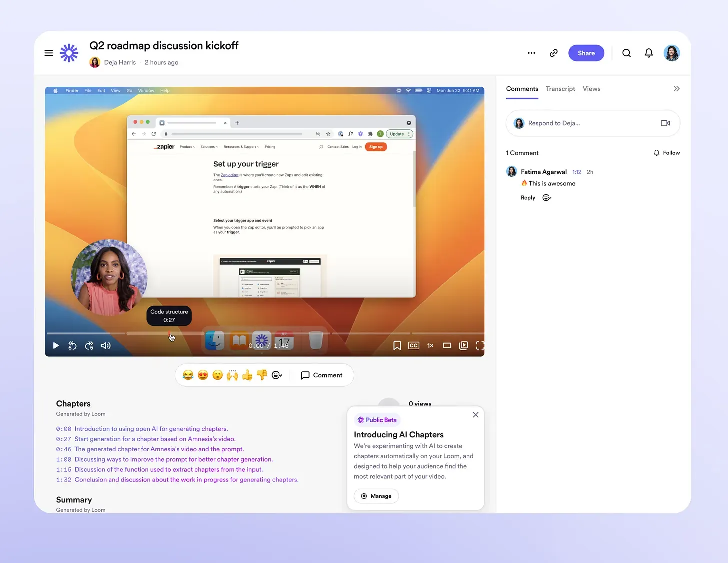Enter fullscreen video mode
The width and height of the screenshot is (728, 563).
click(x=480, y=345)
